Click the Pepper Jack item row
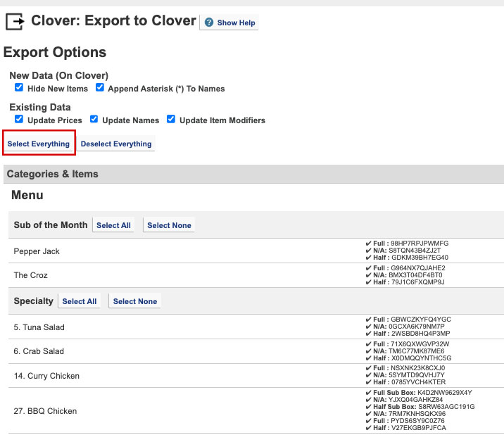504x435 pixels. coord(256,251)
